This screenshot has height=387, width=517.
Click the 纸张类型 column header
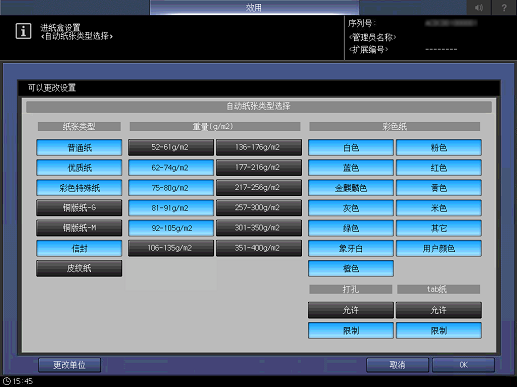pyautogui.click(x=79, y=126)
